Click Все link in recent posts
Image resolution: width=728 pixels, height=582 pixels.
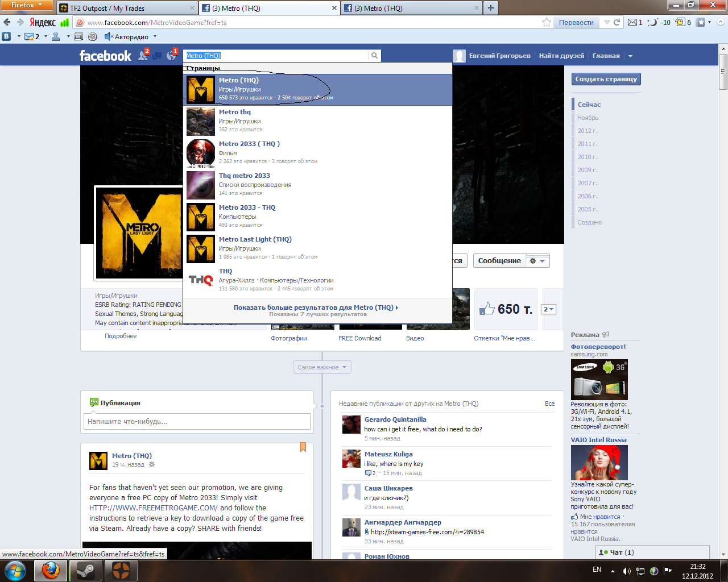tap(549, 404)
